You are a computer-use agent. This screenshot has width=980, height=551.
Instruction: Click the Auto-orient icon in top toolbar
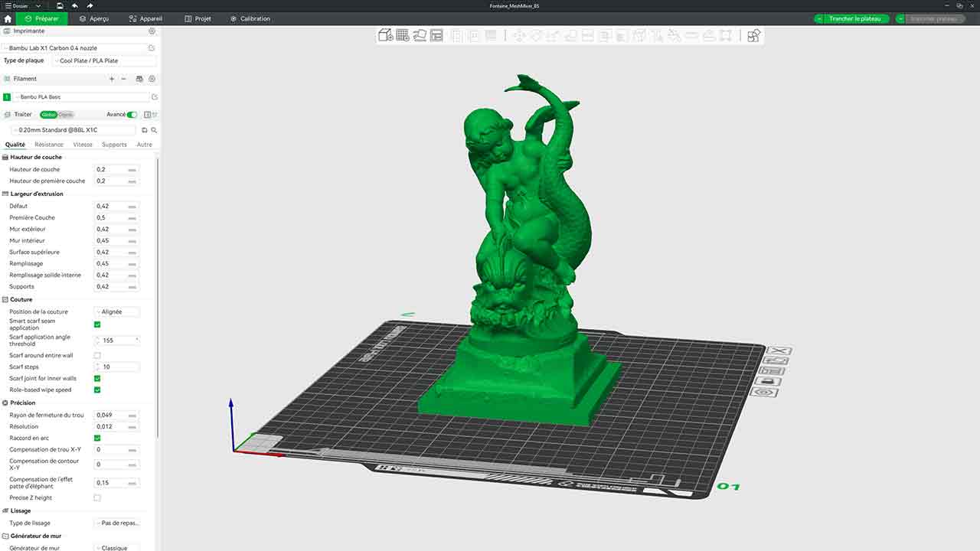point(420,35)
